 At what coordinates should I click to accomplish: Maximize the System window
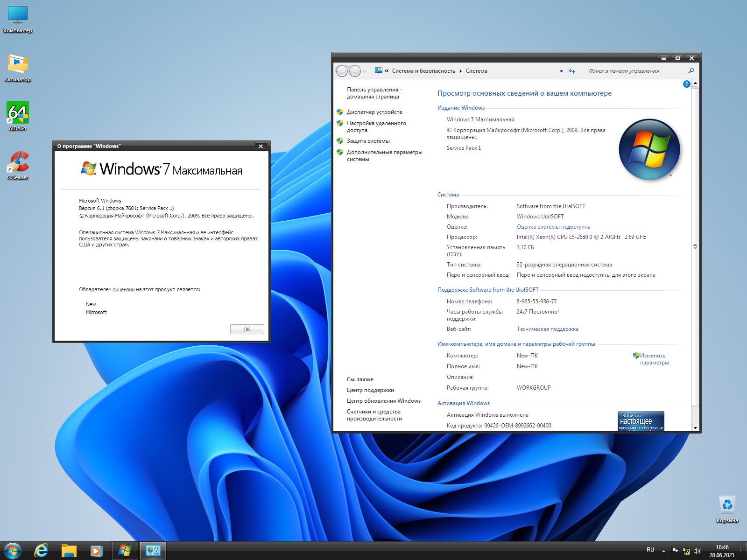677,58
